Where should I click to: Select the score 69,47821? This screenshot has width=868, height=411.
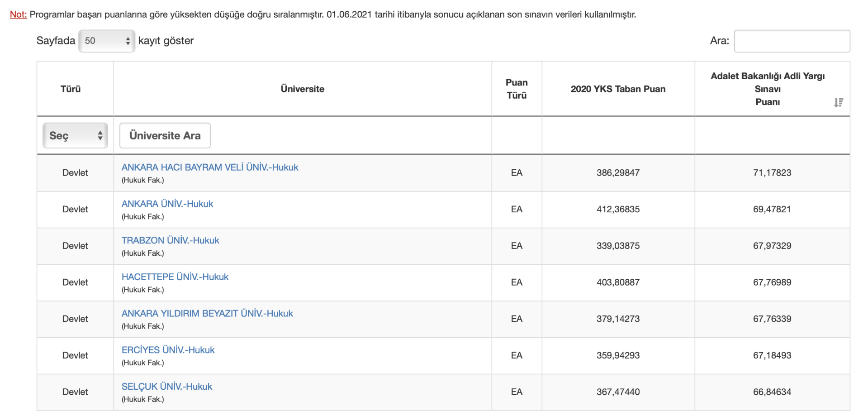click(772, 210)
